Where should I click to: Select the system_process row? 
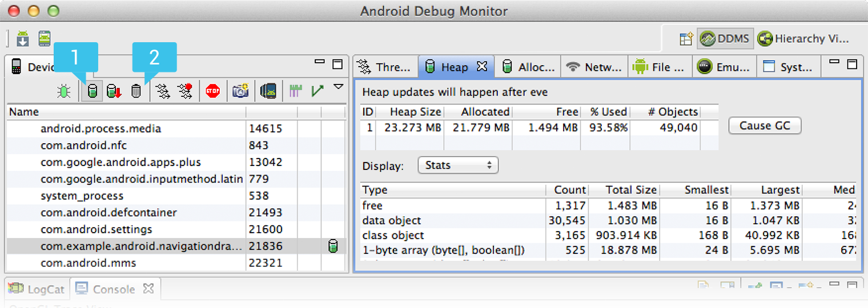click(177, 196)
